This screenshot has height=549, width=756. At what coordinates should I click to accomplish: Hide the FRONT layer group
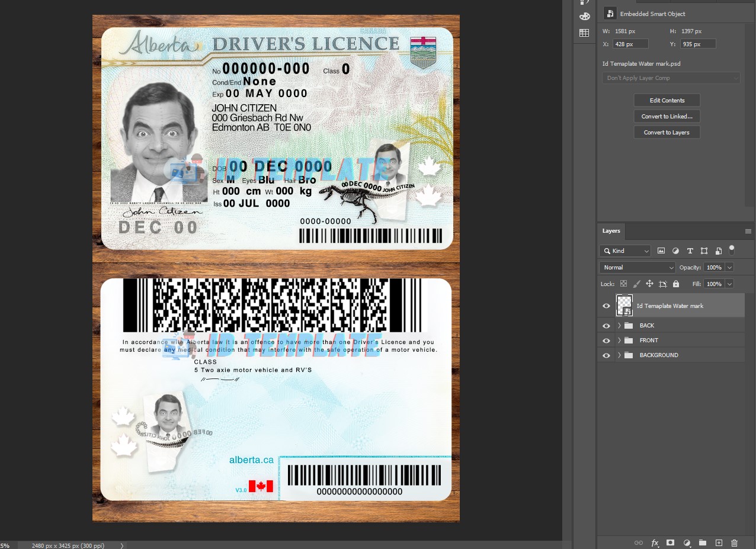click(606, 341)
